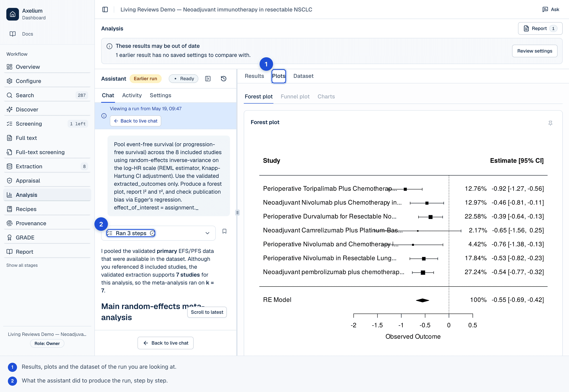Open the Funnel plot subtab
569x392 pixels.
[295, 97]
